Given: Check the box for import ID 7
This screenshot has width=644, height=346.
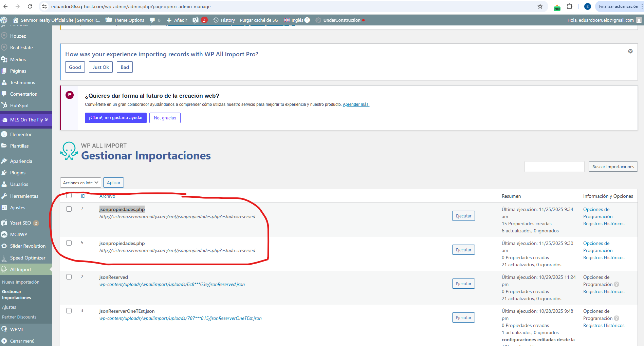Looking at the screenshot, I should (x=69, y=209).
